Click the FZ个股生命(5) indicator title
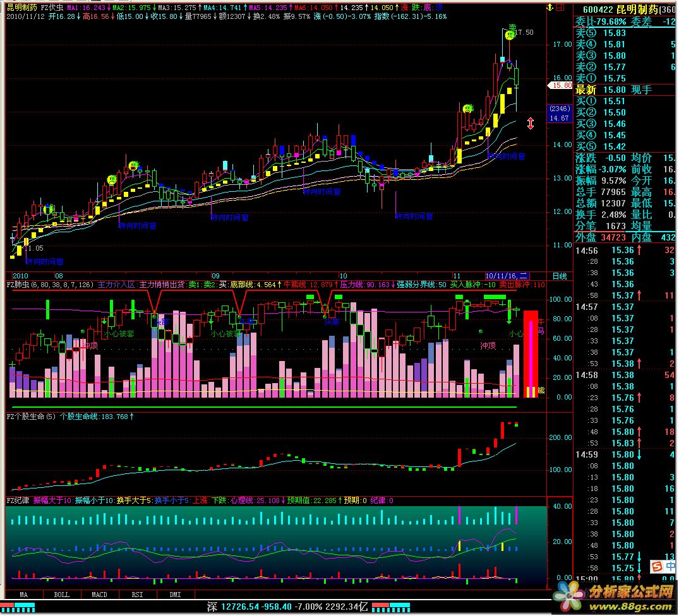Screen dimensions: 679x616 click(31, 417)
